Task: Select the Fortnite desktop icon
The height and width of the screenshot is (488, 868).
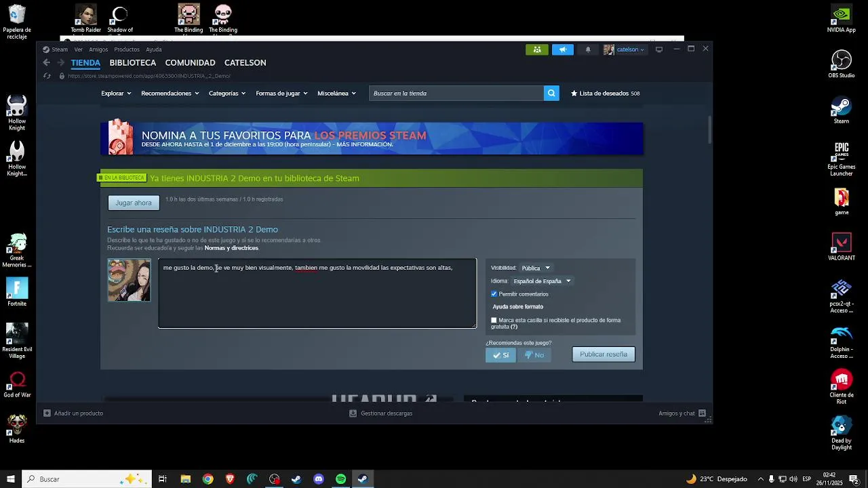Action: tap(17, 292)
